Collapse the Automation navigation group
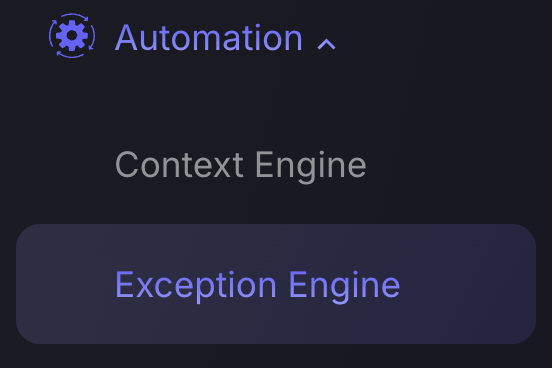 [x=326, y=44]
